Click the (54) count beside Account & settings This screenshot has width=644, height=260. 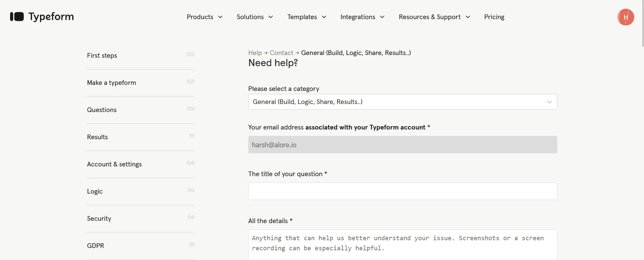[x=190, y=163]
